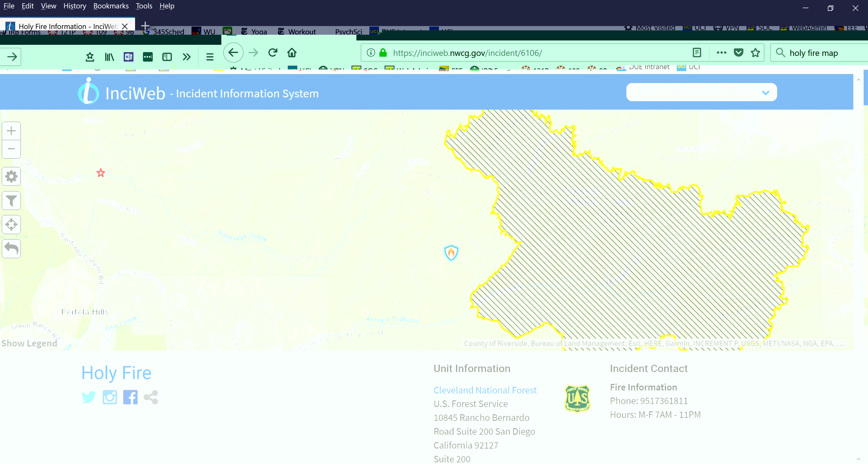The width and height of the screenshot is (868, 464).
Task: Open the Holy Fire Instagram icon
Action: point(110,397)
